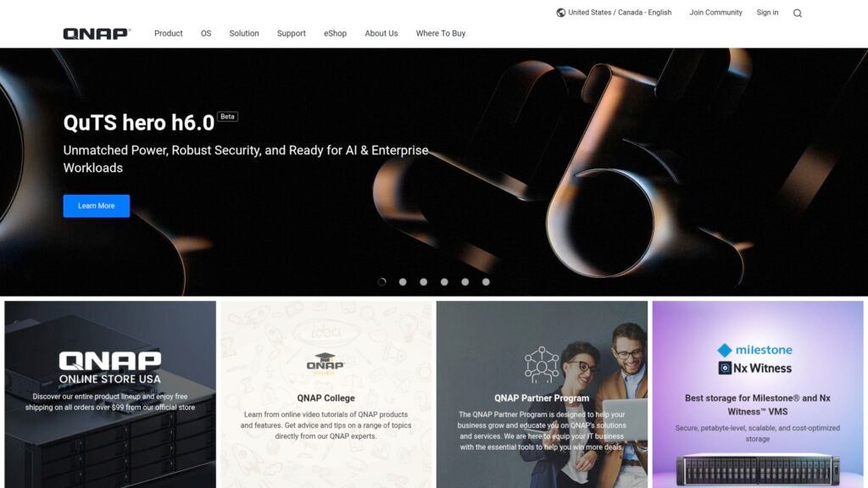Screen dimensions: 868x488
Task: Click the Nx Witness logo icon
Action: (725, 368)
